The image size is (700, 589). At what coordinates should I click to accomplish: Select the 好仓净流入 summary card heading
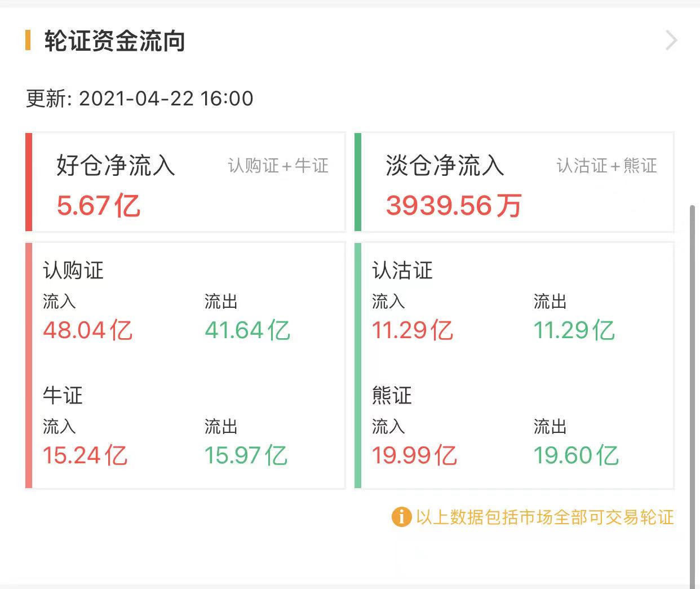tap(116, 166)
